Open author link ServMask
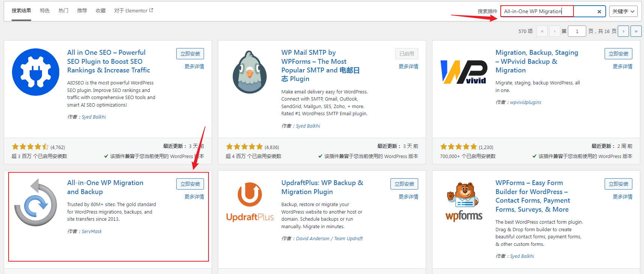 click(x=92, y=232)
